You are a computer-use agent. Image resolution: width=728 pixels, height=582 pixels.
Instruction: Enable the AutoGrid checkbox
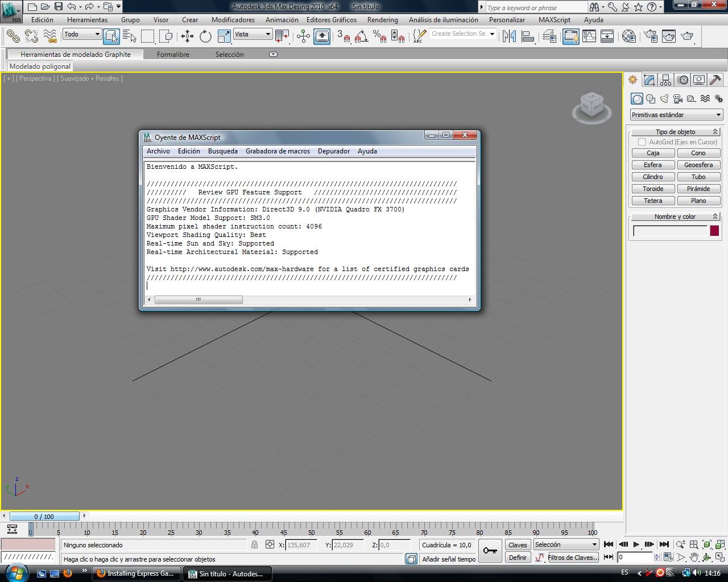(x=642, y=142)
